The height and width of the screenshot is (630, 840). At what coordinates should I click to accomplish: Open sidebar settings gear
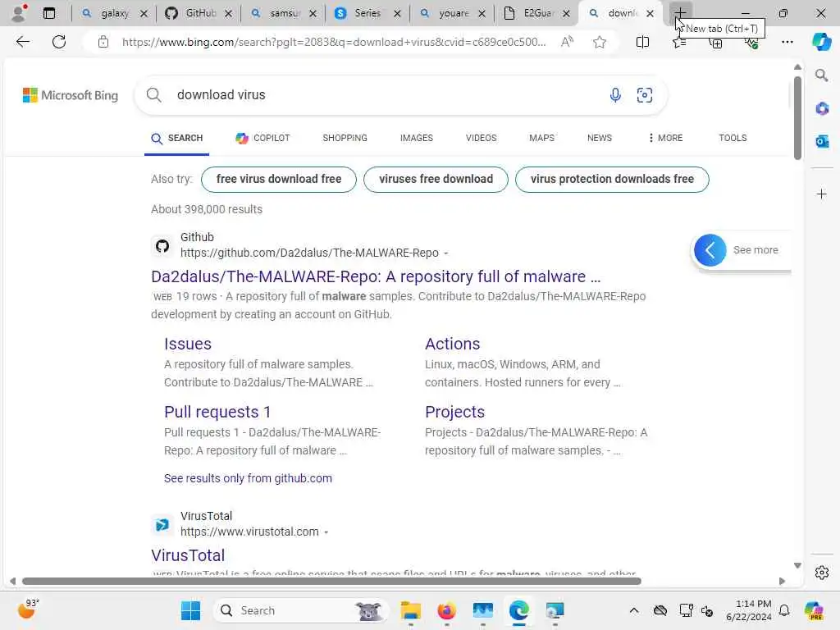(822, 573)
